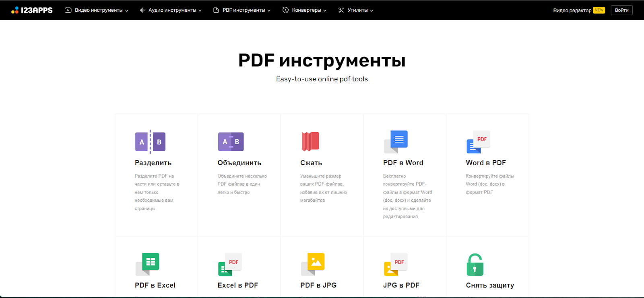
Task: Open the Снять защиту title
Action: click(x=490, y=285)
